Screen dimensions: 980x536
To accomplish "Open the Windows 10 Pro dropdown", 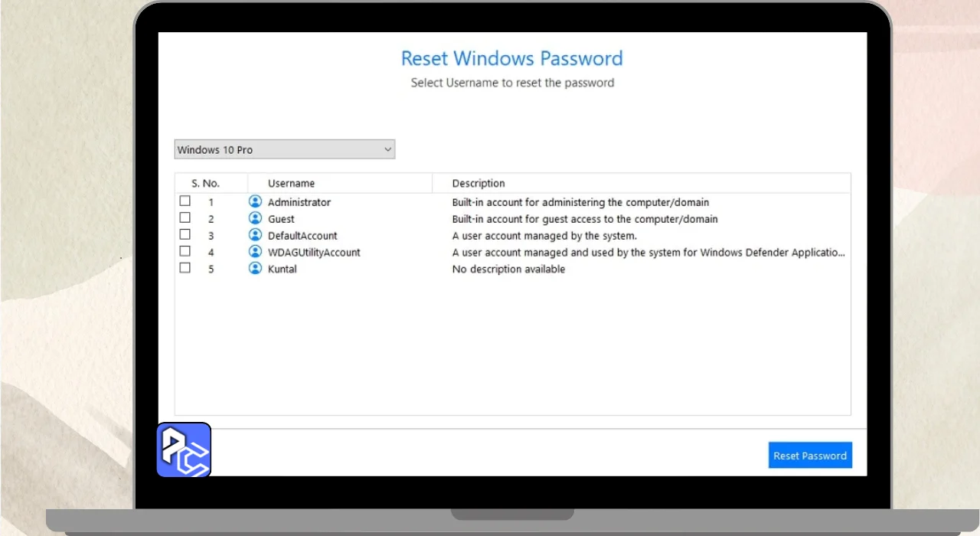I will pyautogui.click(x=285, y=149).
